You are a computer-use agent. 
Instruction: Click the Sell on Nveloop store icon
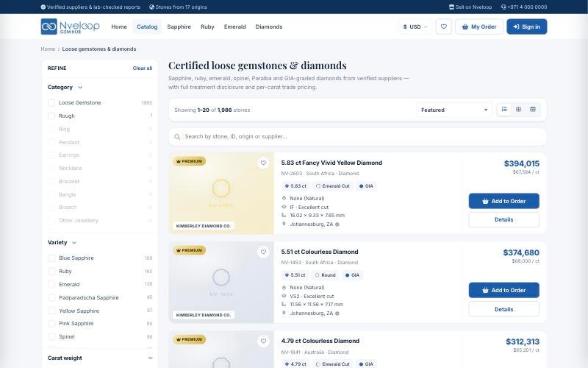click(451, 7)
